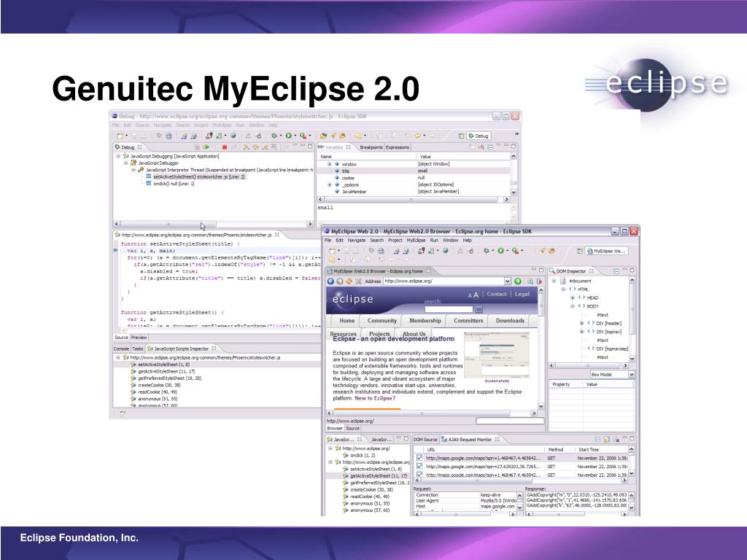Screen dimensions: 747x560
Task: Click the green Run icon in MyEclipse Web 2.0 toolbar
Action: click(x=500, y=251)
